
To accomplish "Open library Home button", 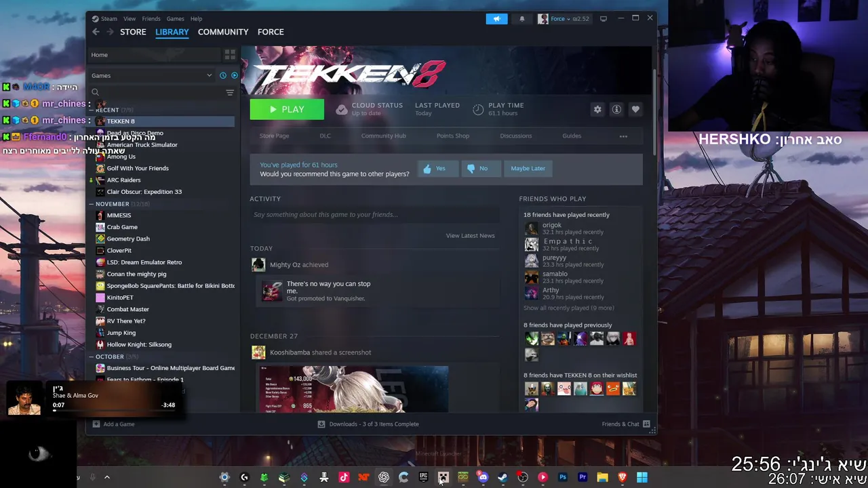I will [x=154, y=55].
